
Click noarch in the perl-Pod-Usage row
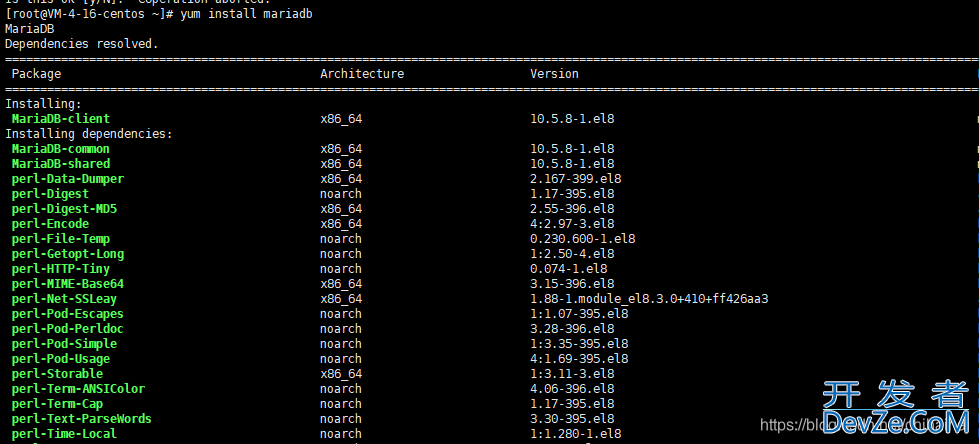tap(341, 358)
